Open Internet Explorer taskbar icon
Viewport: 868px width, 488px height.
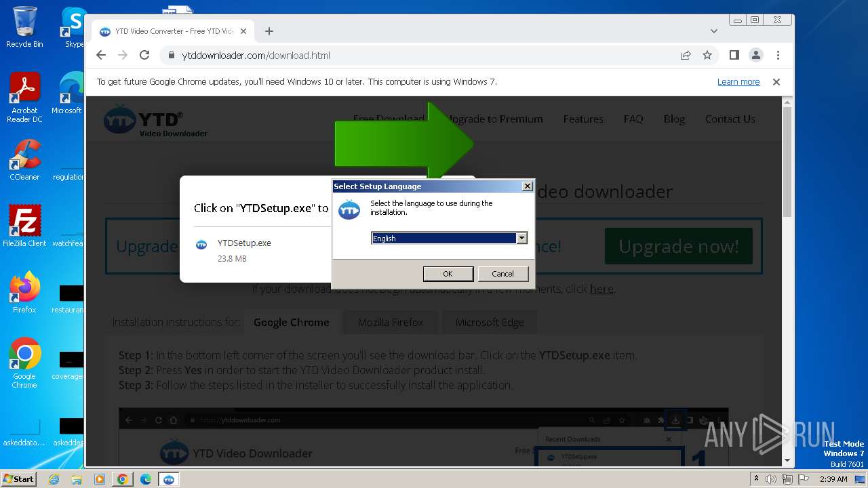click(x=54, y=479)
